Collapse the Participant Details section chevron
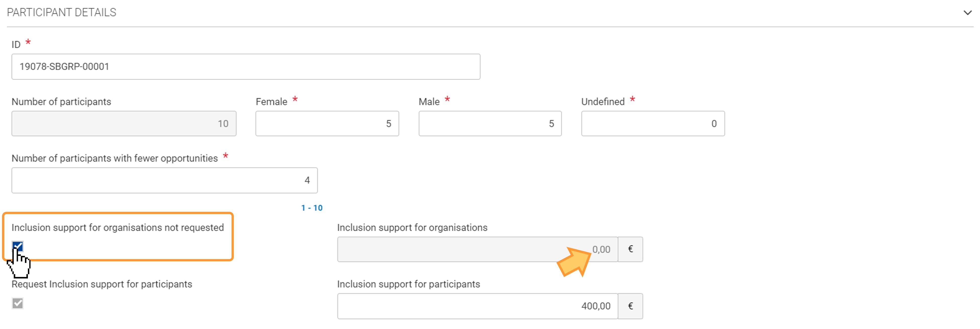 pos(967,13)
